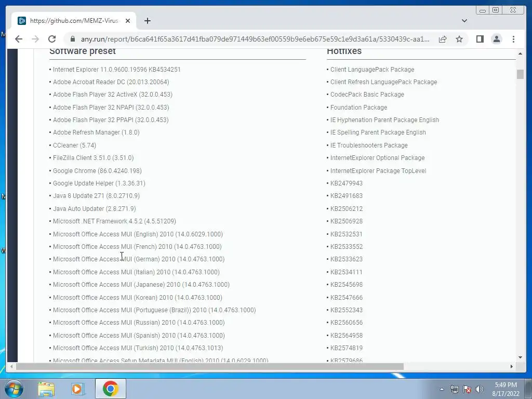
Task: Click 'Microsoft .NET Framework 4.5.2' entry
Action: 114,221
